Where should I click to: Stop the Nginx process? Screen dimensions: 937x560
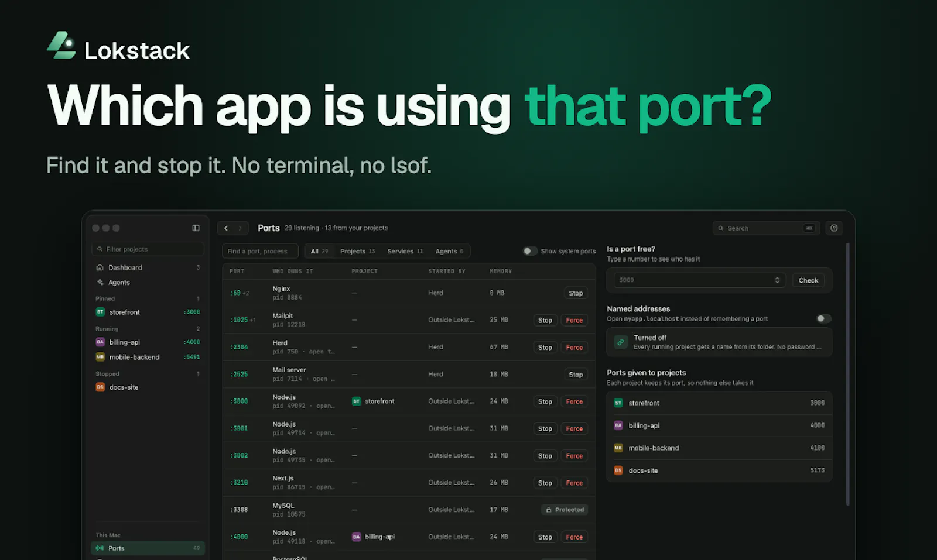[x=576, y=293]
